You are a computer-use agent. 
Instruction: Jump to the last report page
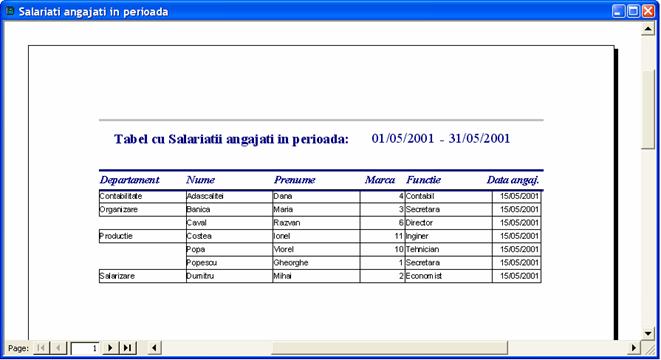[127, 348]
